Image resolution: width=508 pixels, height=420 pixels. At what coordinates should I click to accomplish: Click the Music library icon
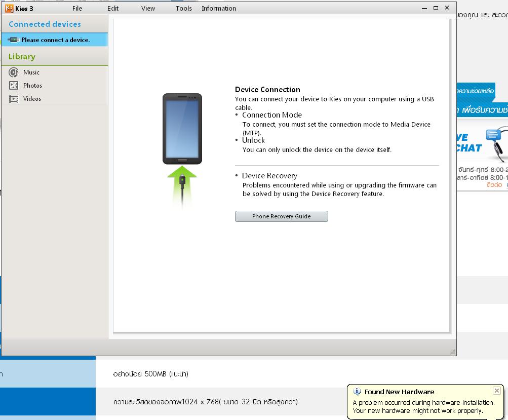[x=13, y=72]
